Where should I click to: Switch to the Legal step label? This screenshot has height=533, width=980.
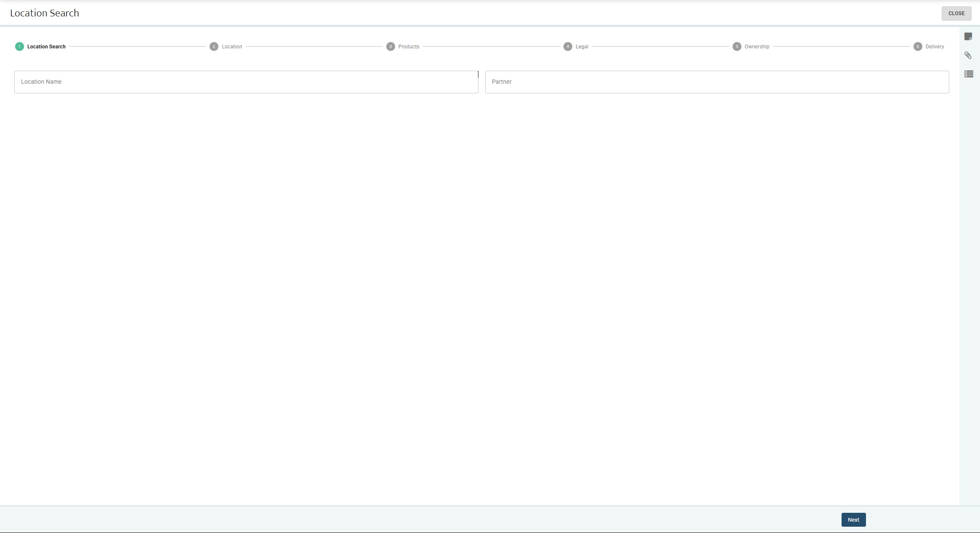[x=582, y=47]
